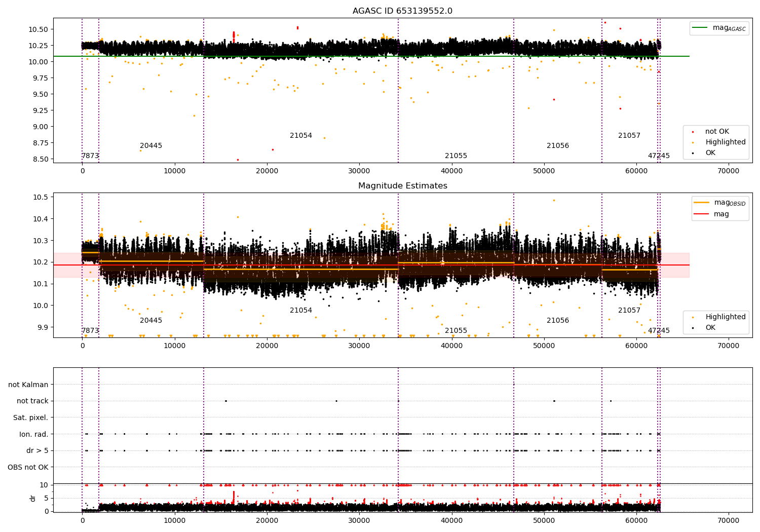Click the "Ion. rad." row label
This screenshot has width=760, height=532.
[34, 434]
